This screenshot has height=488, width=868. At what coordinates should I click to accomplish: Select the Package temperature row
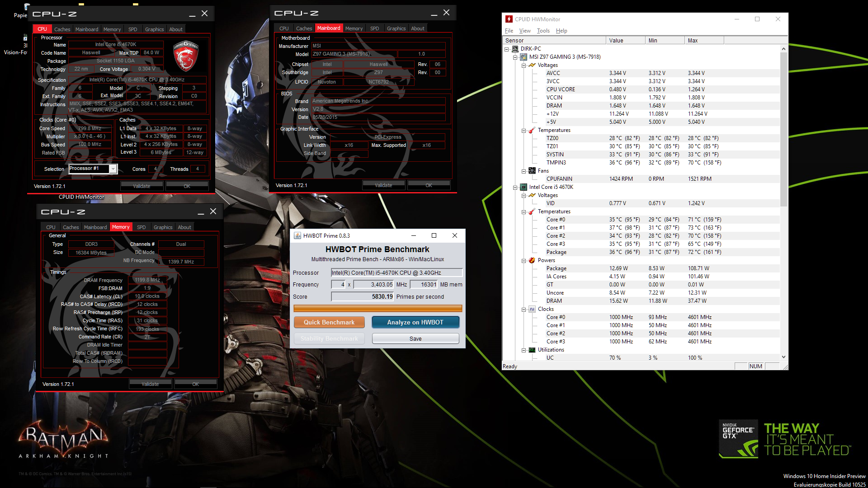tap(642, 252)
